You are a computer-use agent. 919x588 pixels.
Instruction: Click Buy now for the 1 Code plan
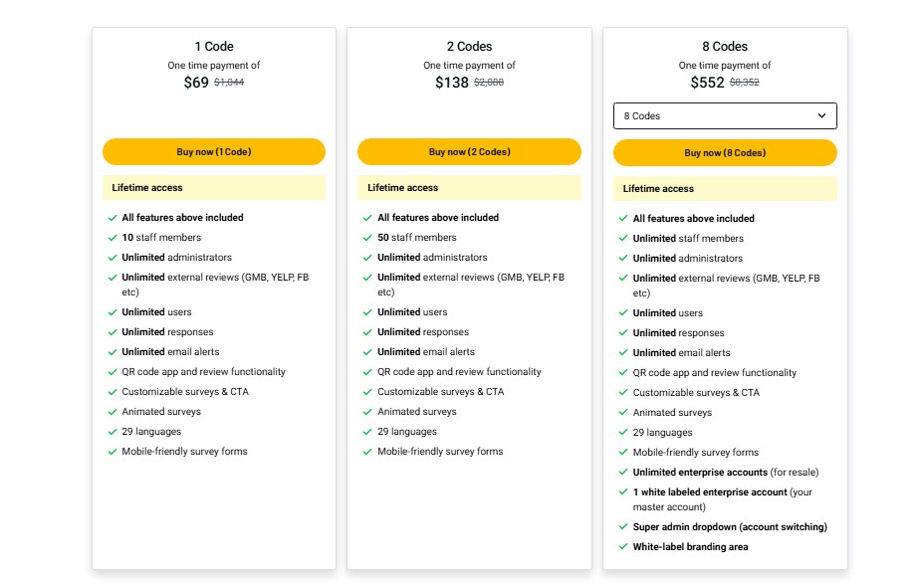[x=213, y=151]
